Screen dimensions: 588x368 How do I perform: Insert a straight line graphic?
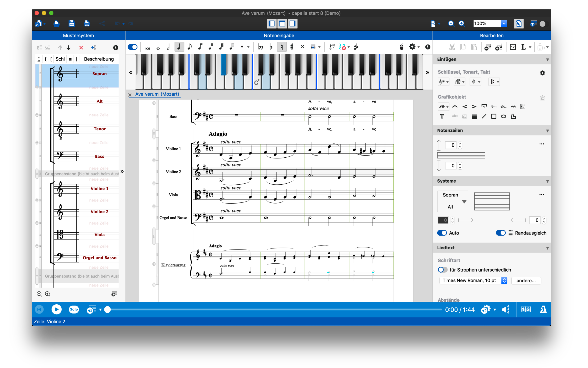click(x=484, y=116)
